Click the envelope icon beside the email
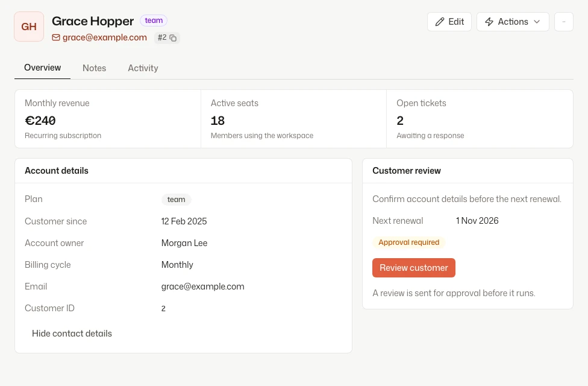 (x=56, y=37)
